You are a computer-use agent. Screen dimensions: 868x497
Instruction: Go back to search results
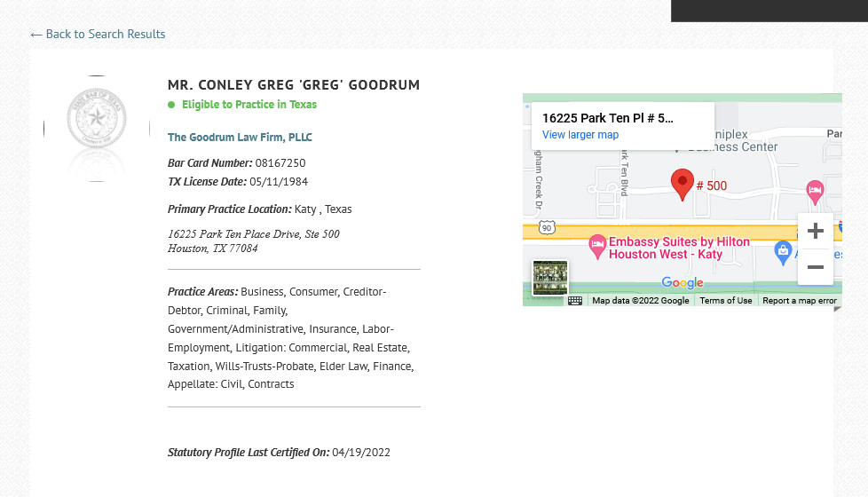98,35
